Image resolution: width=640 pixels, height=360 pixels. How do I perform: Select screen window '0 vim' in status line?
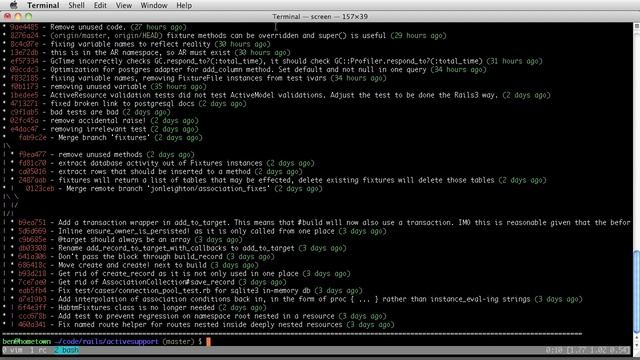(x=12, y=350)
